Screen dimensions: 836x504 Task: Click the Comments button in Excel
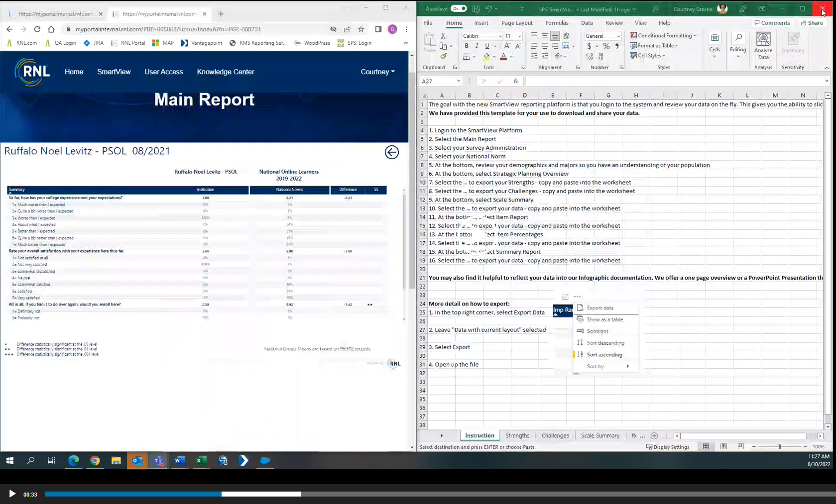(772, 23)
